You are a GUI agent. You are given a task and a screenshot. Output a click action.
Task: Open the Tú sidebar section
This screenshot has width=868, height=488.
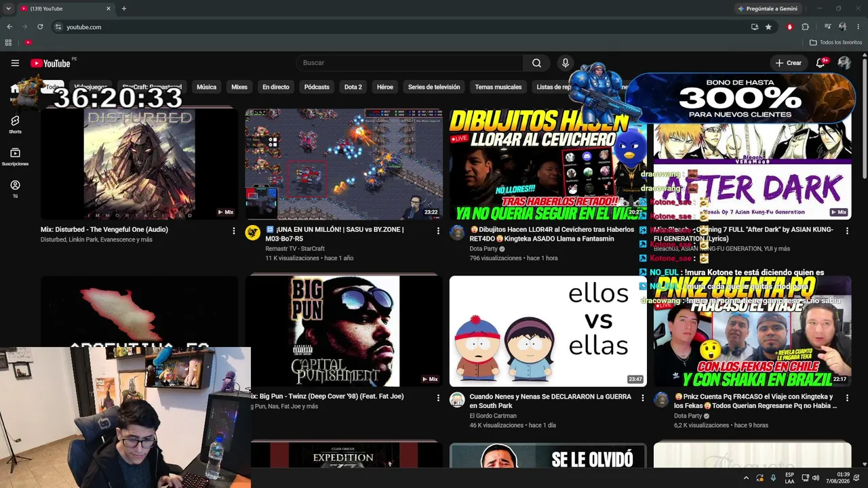coord(15,188)
